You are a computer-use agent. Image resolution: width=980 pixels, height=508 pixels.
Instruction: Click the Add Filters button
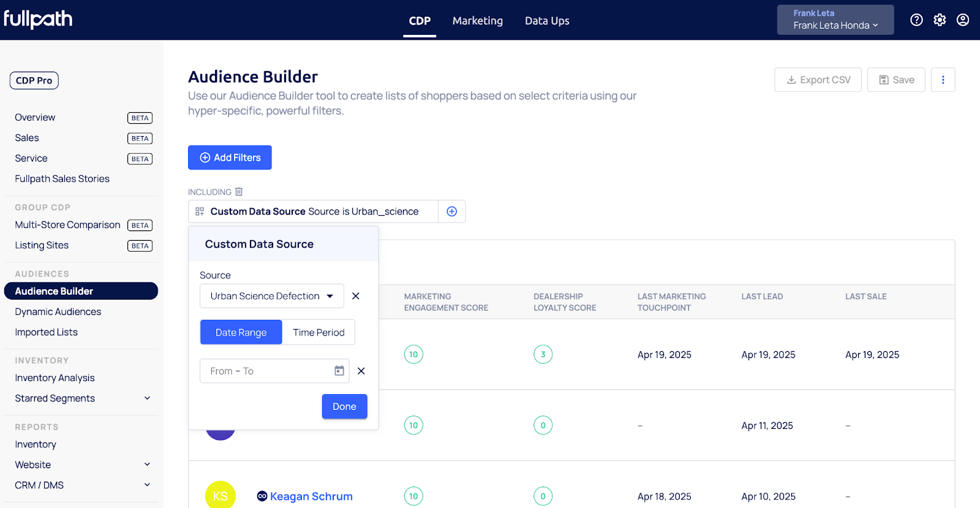point(230,157)
